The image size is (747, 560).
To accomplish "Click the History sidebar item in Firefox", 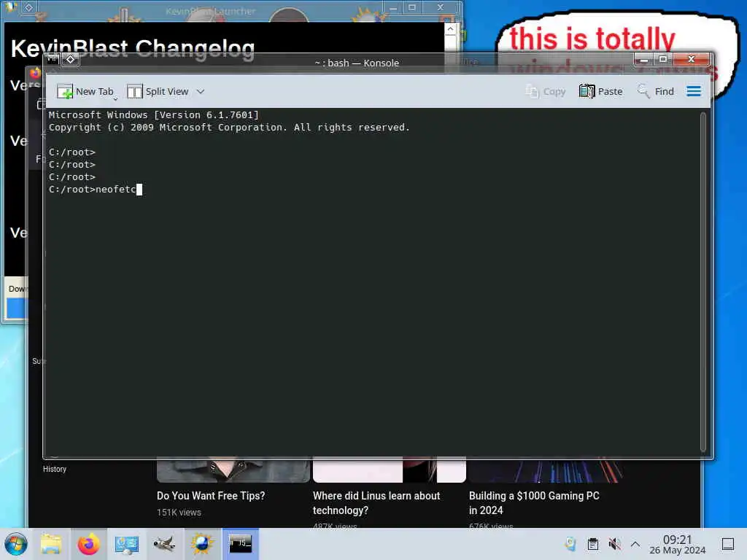I will click(x=55, y=469).
